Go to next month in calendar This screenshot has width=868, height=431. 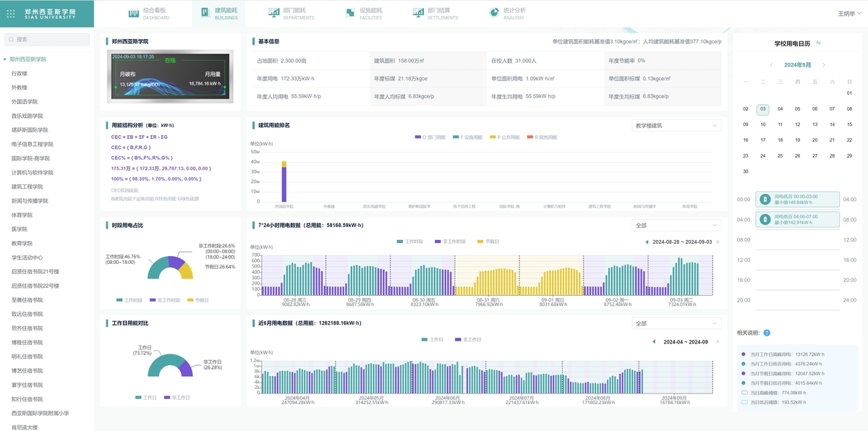[x=824, y=65]
